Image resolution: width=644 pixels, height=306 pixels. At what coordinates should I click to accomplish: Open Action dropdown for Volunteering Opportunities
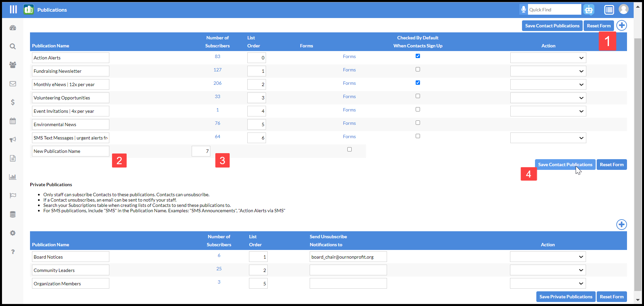pos(548,98)
